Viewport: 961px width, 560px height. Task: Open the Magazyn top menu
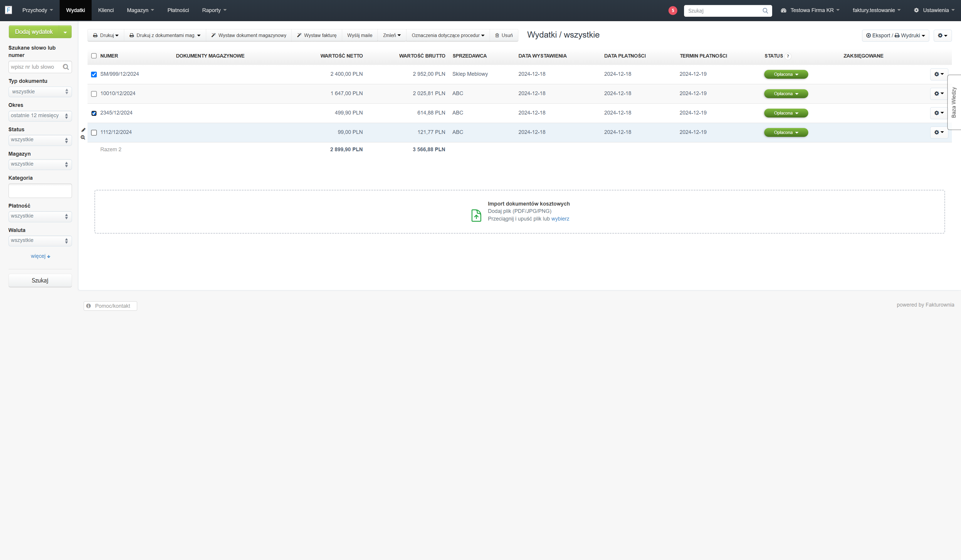coord(140,10)
